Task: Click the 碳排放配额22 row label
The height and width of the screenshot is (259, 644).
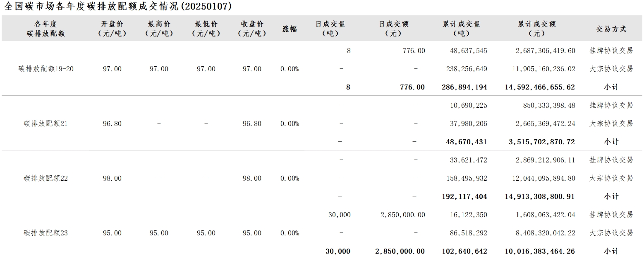Action: click(46, 178)
